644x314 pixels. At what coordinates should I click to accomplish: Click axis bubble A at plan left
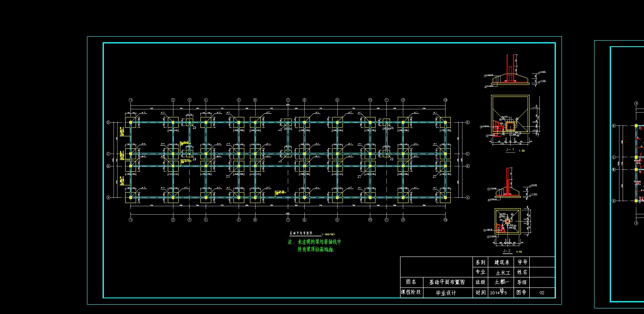pyautogui.click(x=108, y=197)
